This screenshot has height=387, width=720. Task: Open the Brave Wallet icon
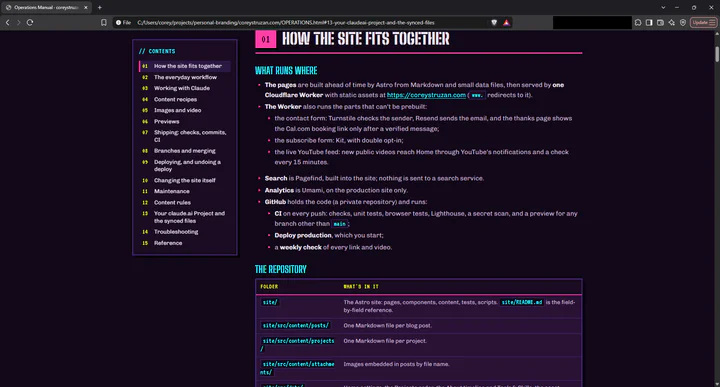(660, 22)
